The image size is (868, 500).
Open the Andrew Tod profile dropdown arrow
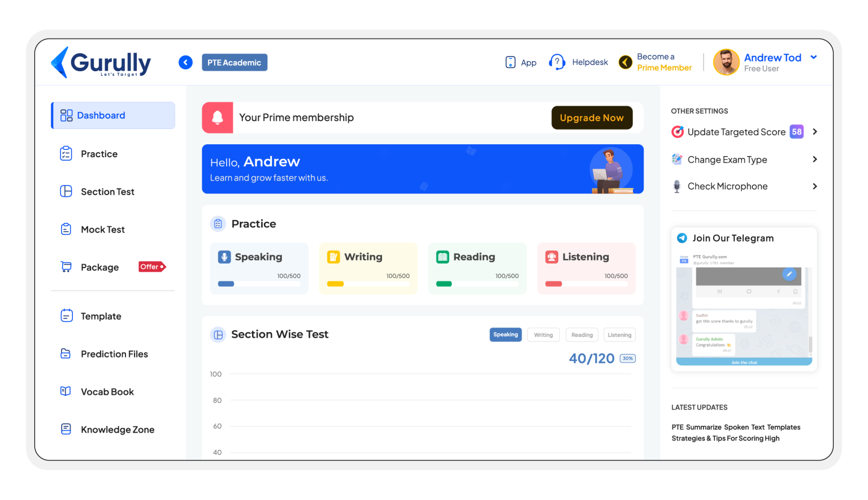coord(814,57)
